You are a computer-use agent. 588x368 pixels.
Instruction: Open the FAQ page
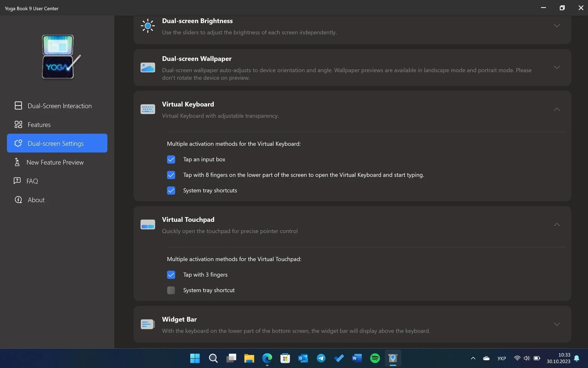(x=57, y=181)
